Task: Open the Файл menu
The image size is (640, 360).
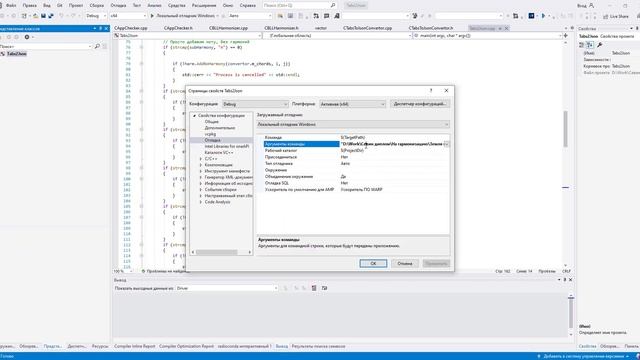Action: click(11, 5)
